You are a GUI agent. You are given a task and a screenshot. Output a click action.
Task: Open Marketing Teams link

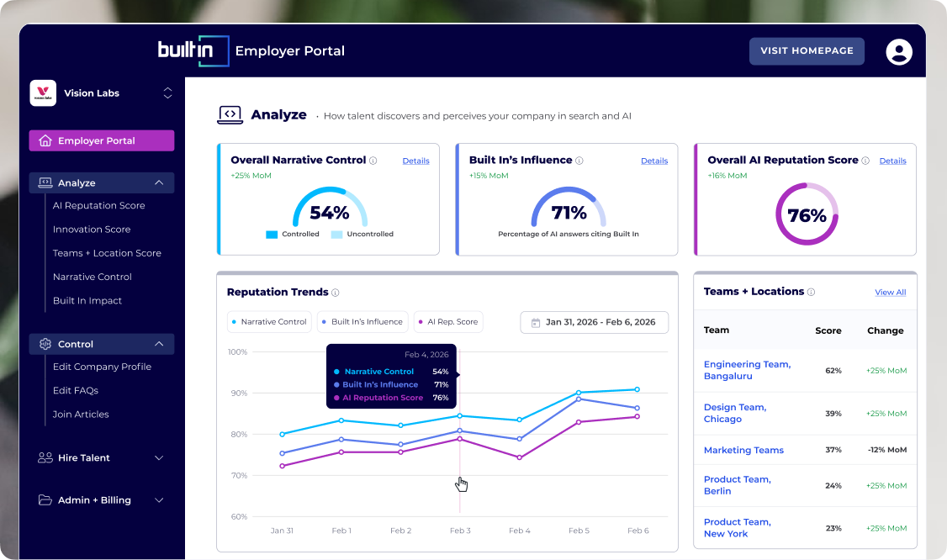743,450
